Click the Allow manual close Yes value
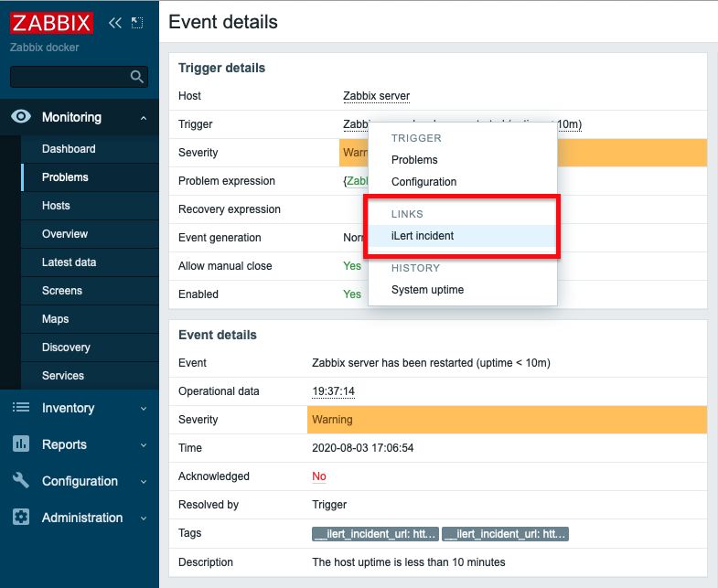Image resolution: width=718 pixels, height=588 pixels. coord(352,266)
